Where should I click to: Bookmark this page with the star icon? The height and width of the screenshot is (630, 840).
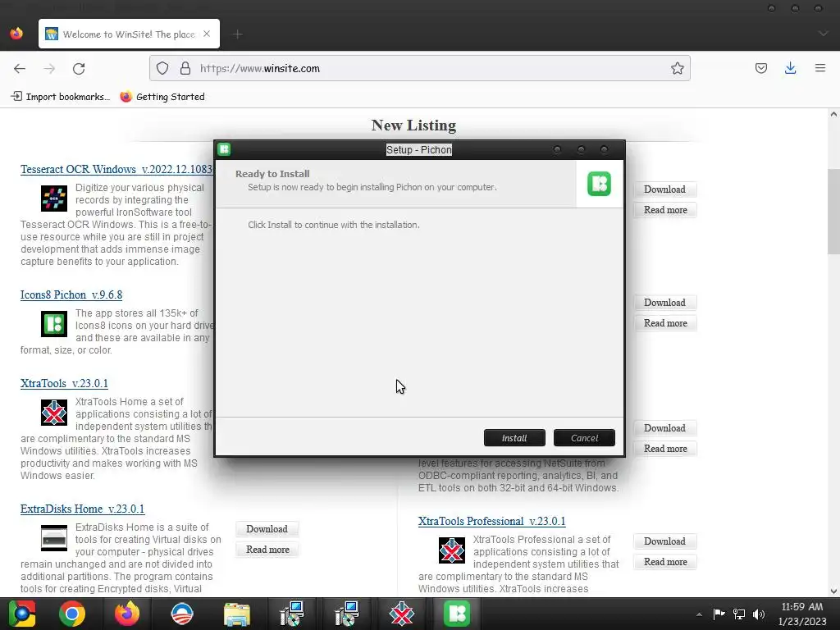pyautogui.click(x=677, y=69)
